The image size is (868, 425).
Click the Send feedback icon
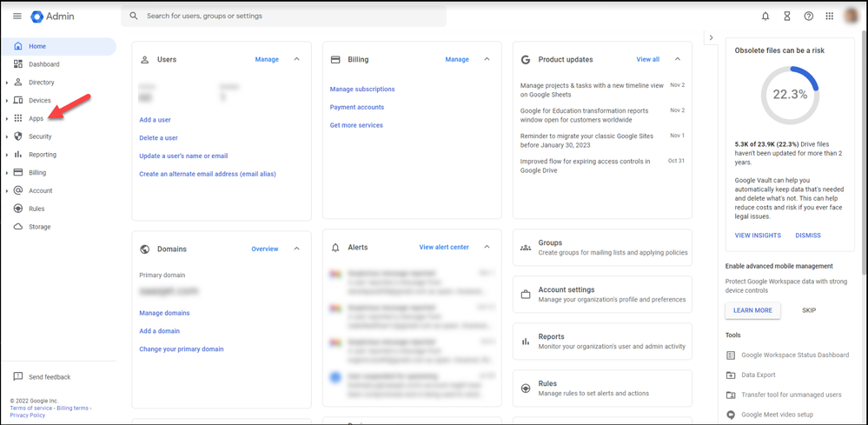(17, 376)
